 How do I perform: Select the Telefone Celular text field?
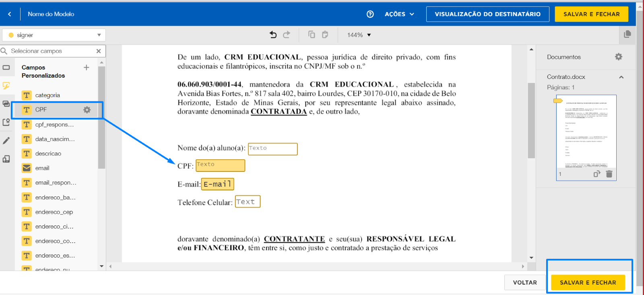pos(248,202)
